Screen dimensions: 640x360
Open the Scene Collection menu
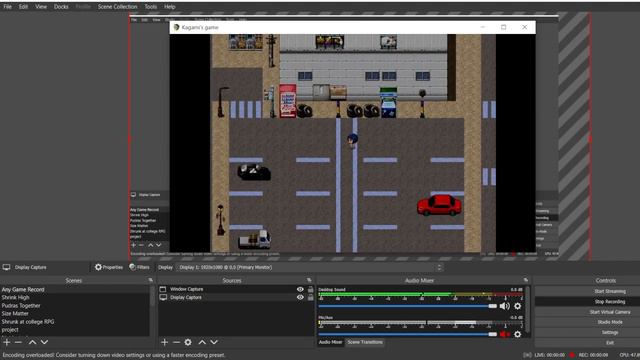tap(118, 7)
